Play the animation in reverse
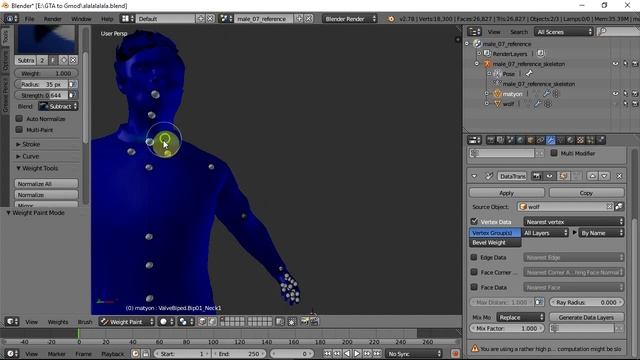640x360 pixels. tap(347, 353)
